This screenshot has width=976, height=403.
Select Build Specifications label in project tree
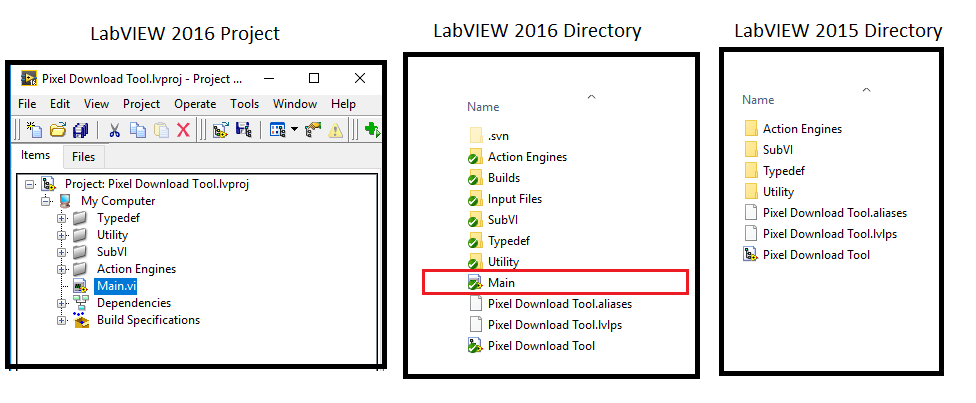coord(148,320)
